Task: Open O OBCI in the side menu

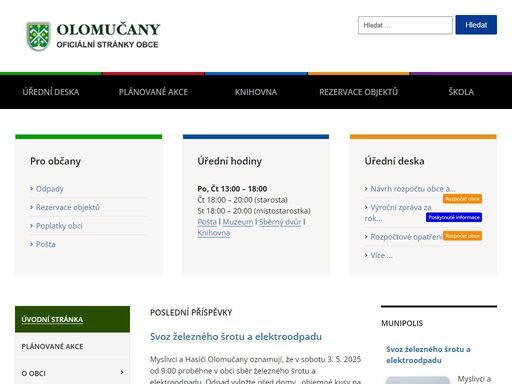Action: [x=33, y=373]
